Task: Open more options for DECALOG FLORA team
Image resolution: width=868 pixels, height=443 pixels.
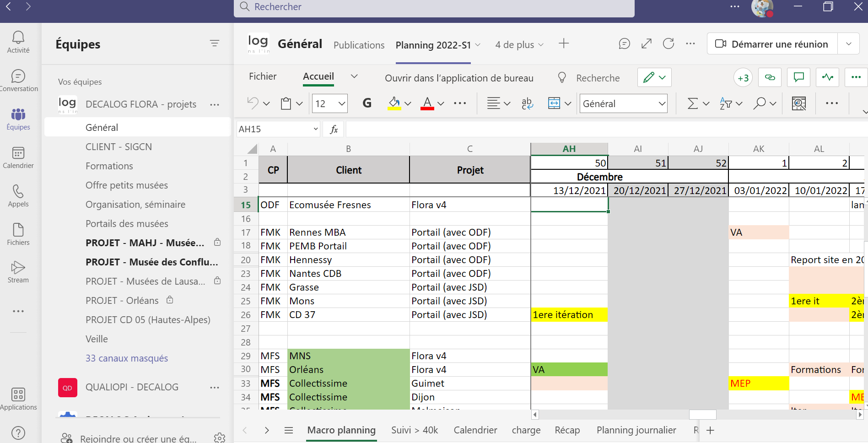Action: click(215, 104)
